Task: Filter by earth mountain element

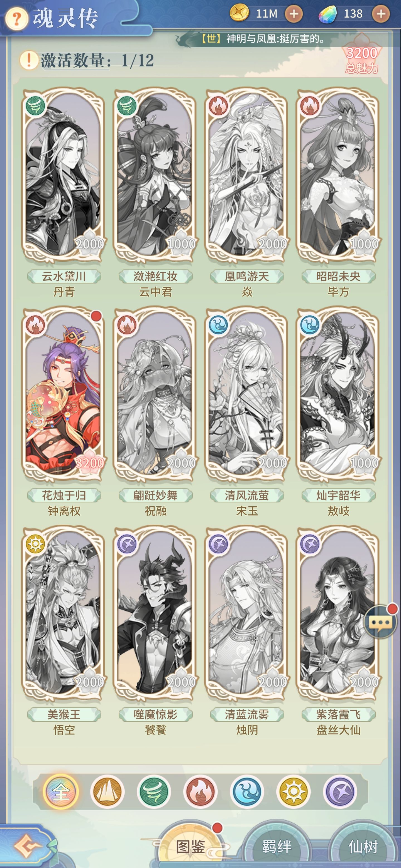Action: pyautogui.click(x=107, y=791)
